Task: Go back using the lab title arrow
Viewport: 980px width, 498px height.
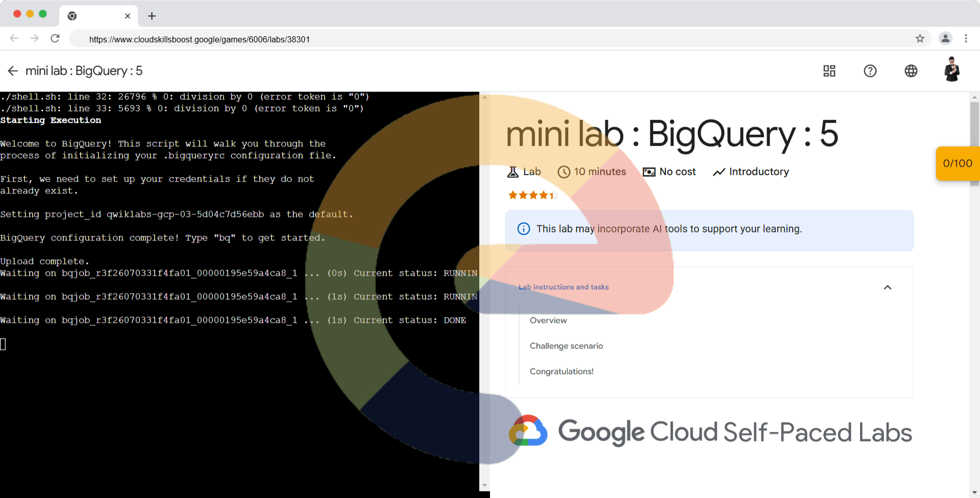Action: pos(13,71)
